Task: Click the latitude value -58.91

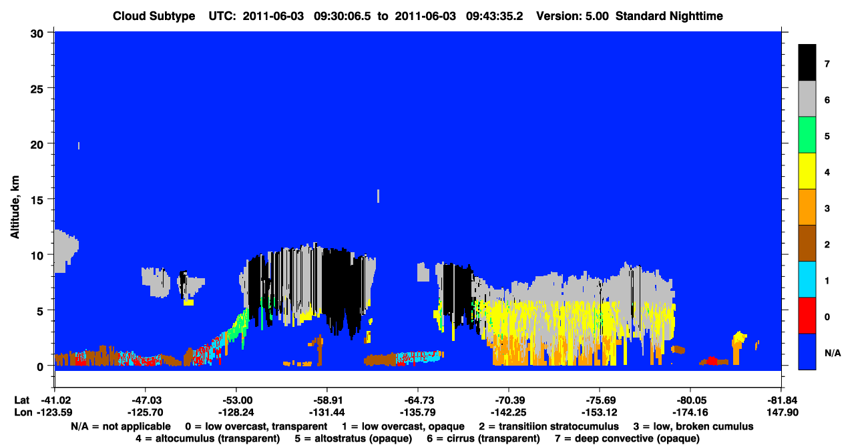Action: (x=327, y=400)
